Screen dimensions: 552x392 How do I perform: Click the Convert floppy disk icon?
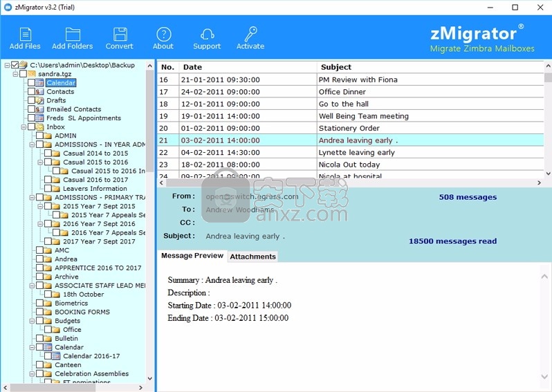(x=120, y=35)
